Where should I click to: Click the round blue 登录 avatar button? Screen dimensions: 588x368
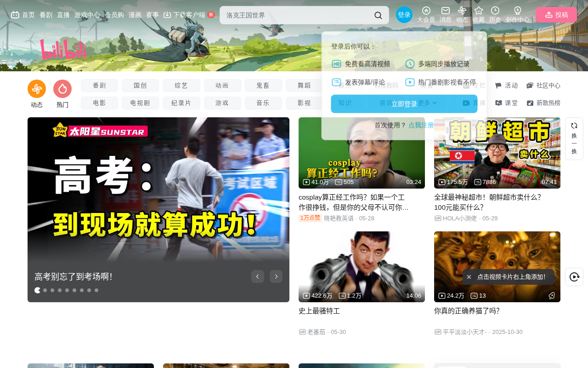(404, 15)
